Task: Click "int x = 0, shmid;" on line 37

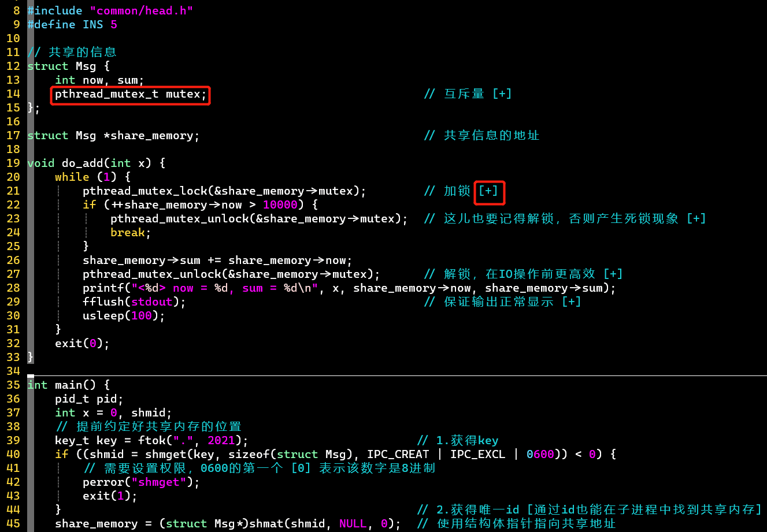Action: pos(114,412)
